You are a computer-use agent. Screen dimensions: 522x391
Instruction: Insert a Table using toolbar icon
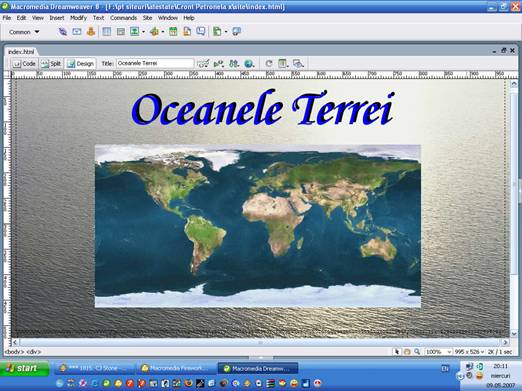[107, 32]
